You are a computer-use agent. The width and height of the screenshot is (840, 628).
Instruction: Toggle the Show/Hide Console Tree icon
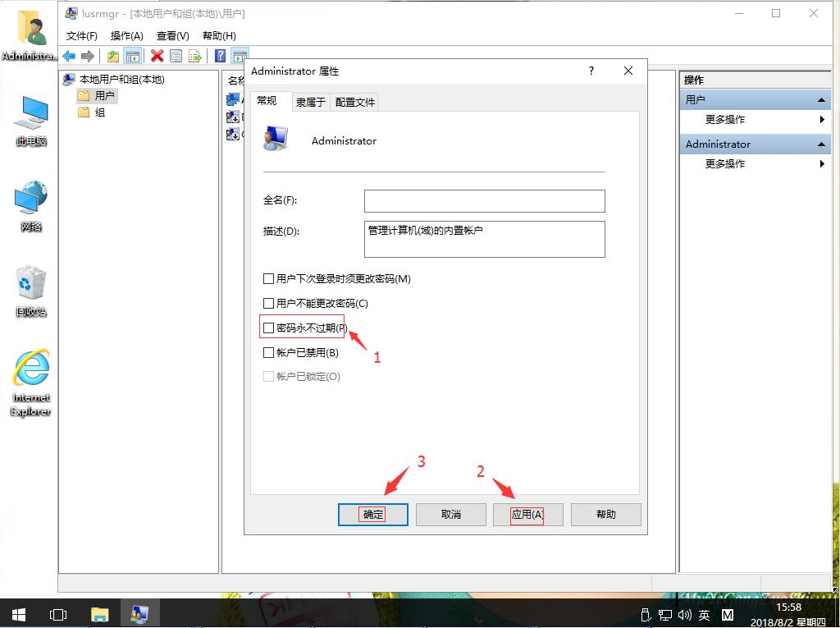click(132, 56)
